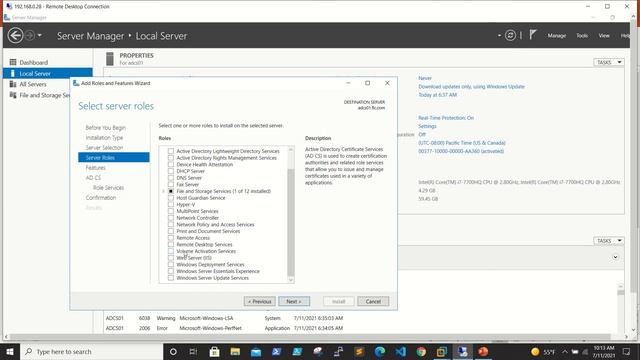Launch Microsoft Store from the taskbar

tap(214, 351)
